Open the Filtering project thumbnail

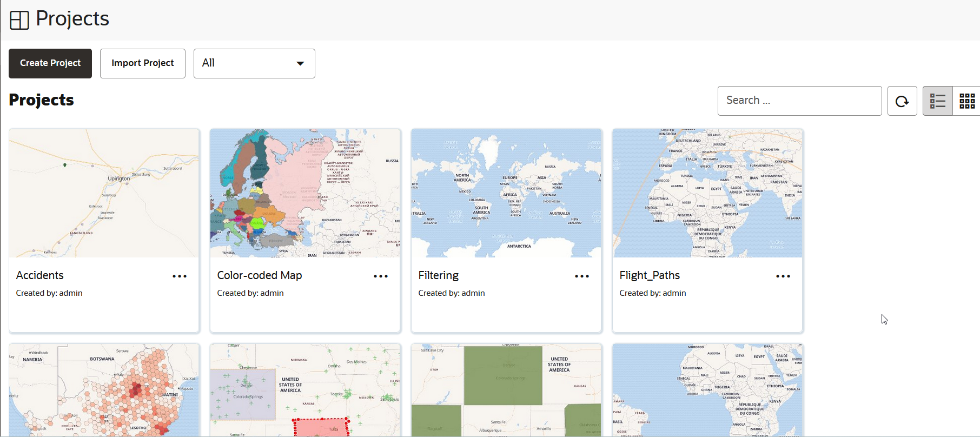point(506,193)
